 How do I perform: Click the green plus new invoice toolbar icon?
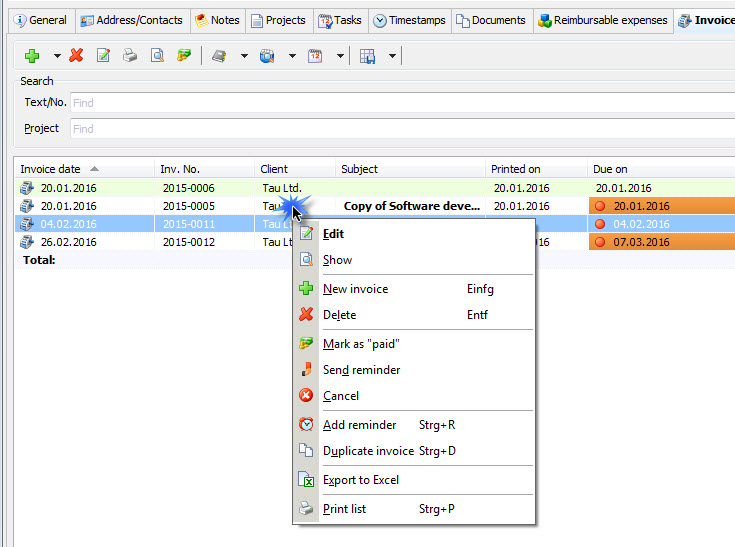point(32,56)
